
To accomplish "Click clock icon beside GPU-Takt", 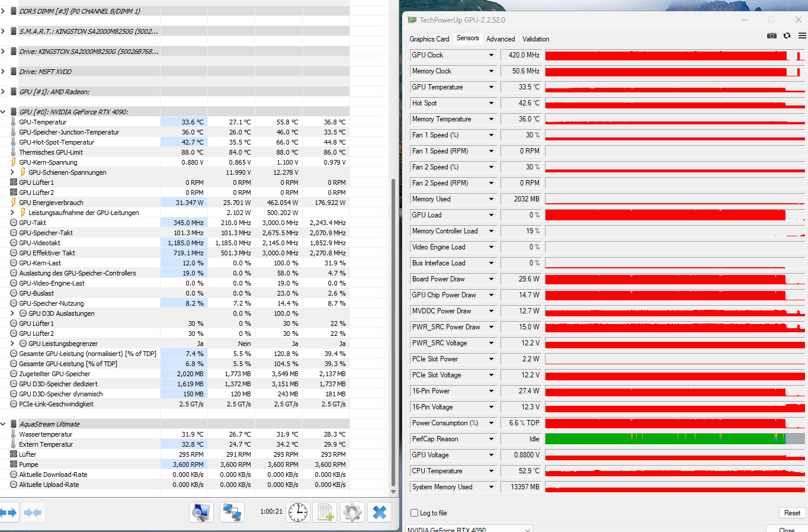I will click(x=14, y=223).
